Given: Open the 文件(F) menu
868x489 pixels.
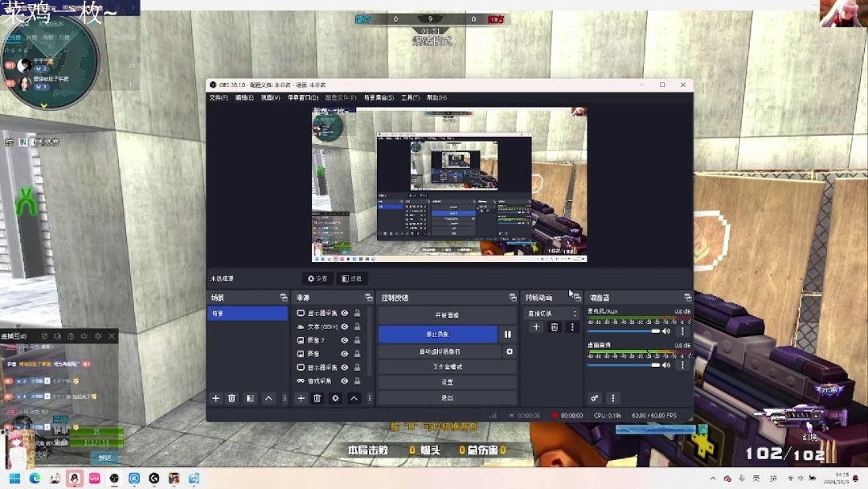Looking at the screenshot, I should click(x=219, y=97).
